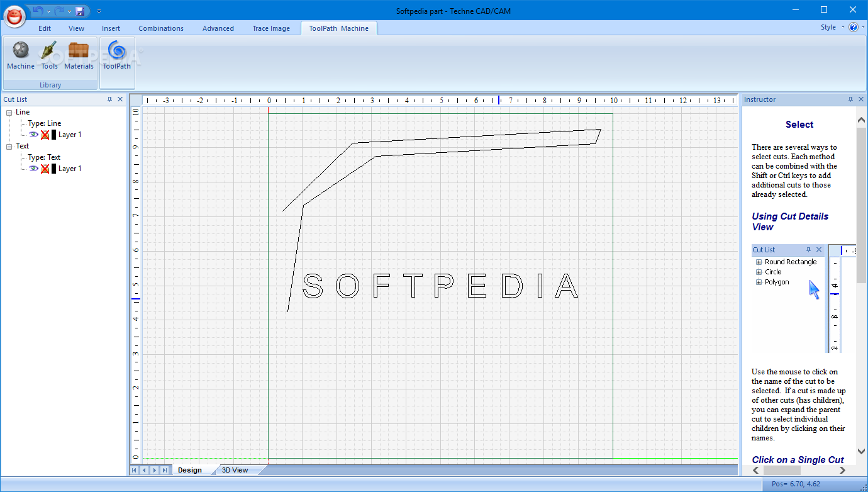Open the dropdown arrow beside the Help icon

(x=862, y=27)
